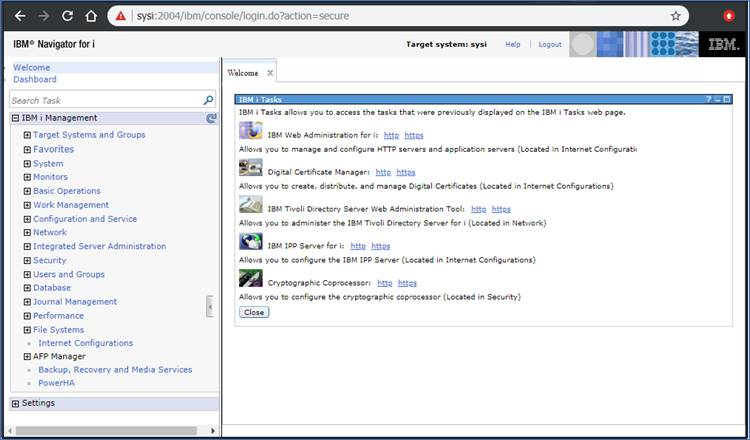Click the Help link in the banner
Viewport: 750px width, 440px height.
point(513,44)
